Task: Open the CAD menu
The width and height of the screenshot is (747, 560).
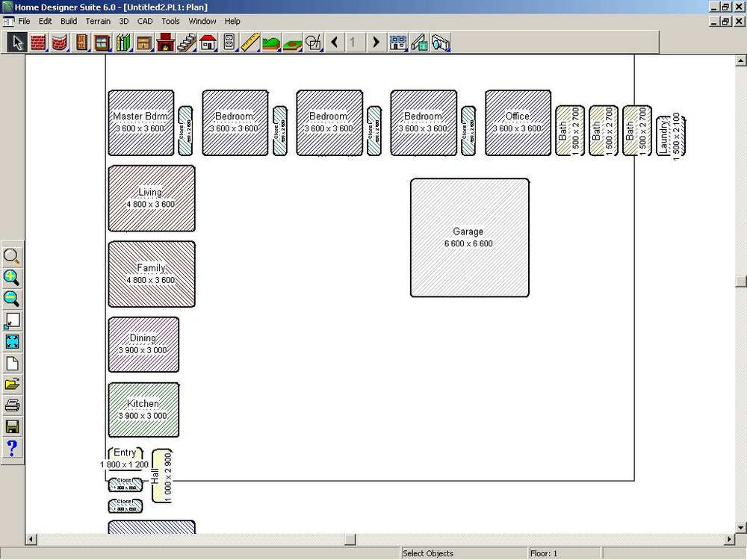Action: pyautogui.click(x=145, y=22)
